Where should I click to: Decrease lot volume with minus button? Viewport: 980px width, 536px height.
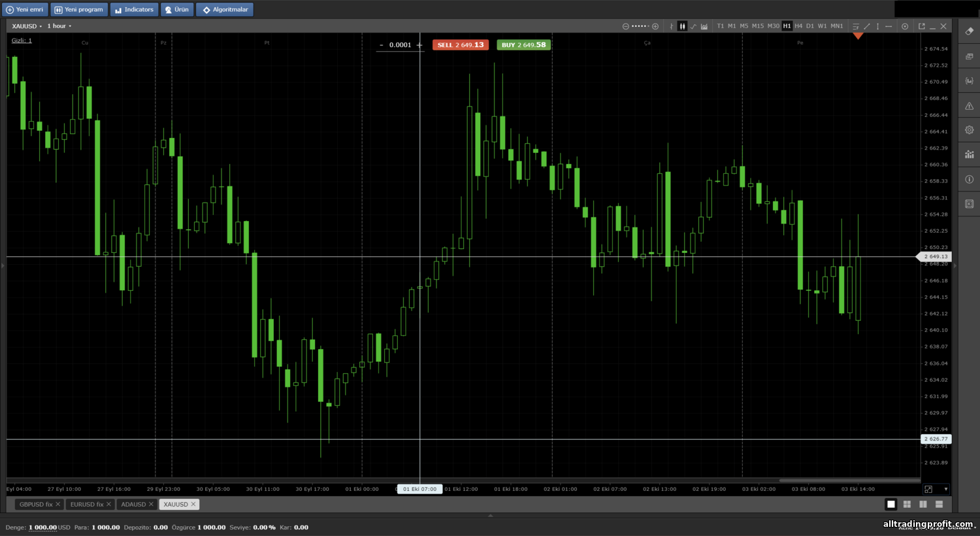tap(382, 45)
